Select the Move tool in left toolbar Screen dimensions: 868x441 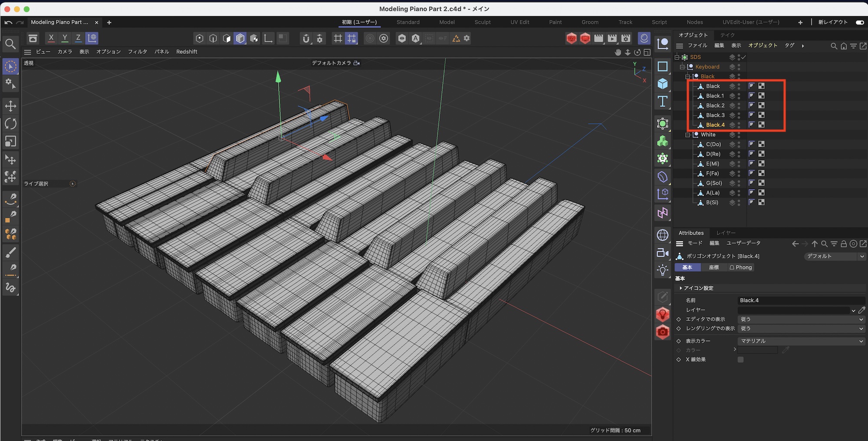10,106
